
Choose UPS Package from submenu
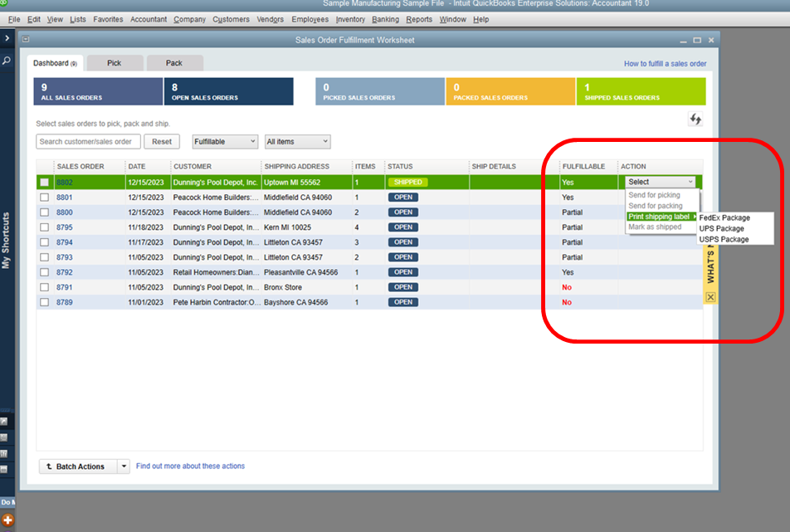[x=721, y=228]
